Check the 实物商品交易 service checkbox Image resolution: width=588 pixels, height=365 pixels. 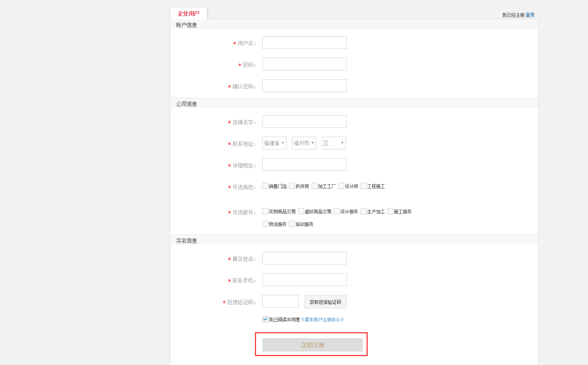click(265, 211)
